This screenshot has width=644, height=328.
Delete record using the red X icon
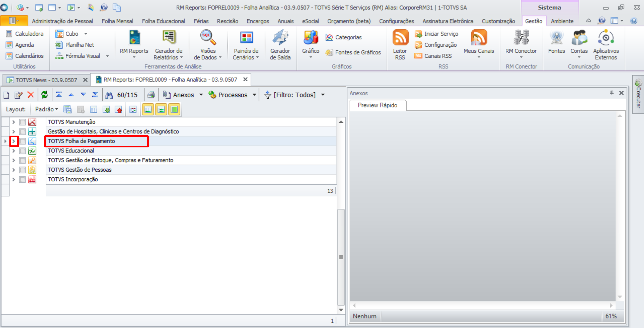tap(31, 95)
